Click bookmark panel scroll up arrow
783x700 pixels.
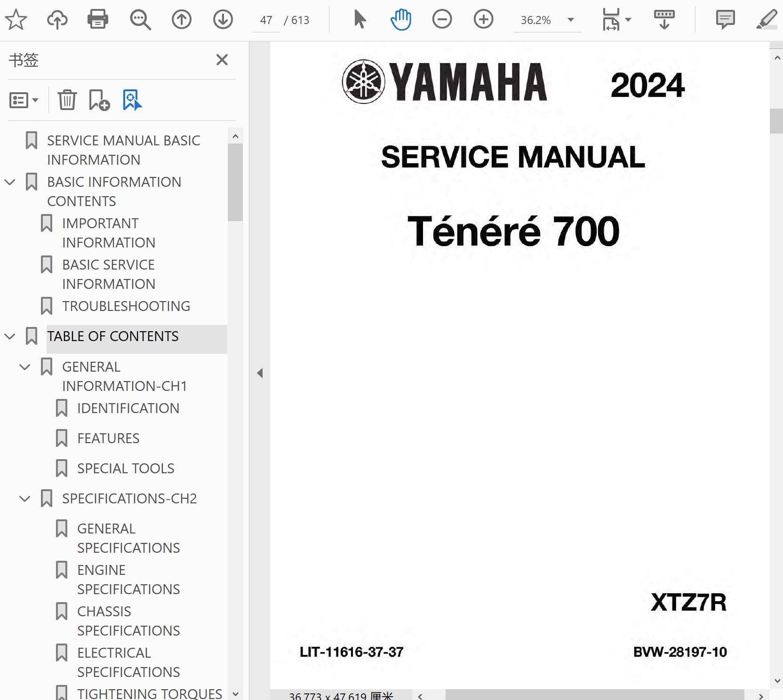(x=235, y=136)
